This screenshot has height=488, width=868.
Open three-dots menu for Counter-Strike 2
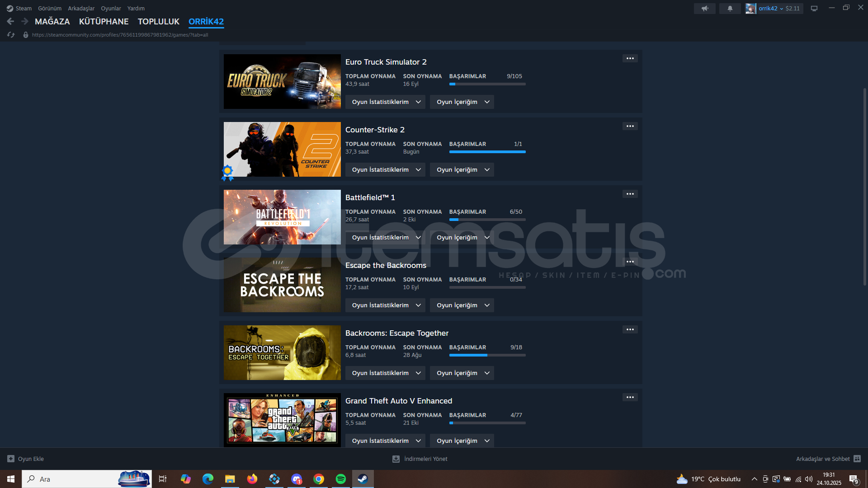630,126
